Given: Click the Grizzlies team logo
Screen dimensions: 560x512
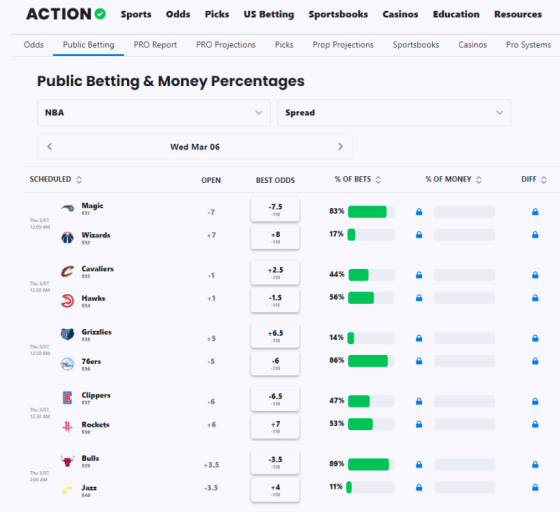Looking at the screenshot, I should [68, 335].
